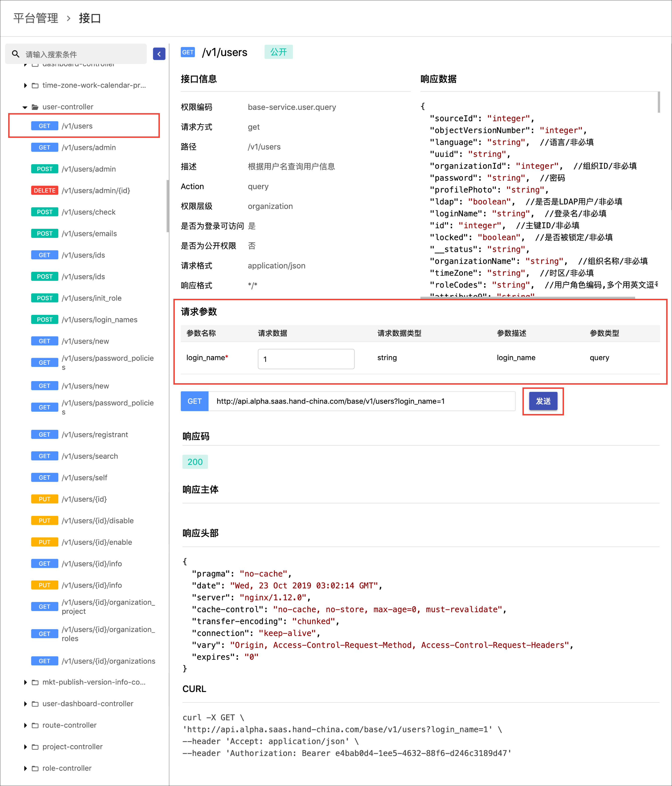Click the 根据用户名查询用户信息 description text
The height and width of the screenshot is (786, 672).
291,167
